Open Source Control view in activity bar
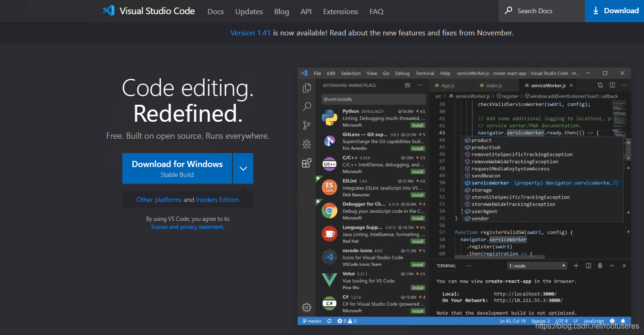This screenshot has height=335, width=644. click(x=307, y=125)
